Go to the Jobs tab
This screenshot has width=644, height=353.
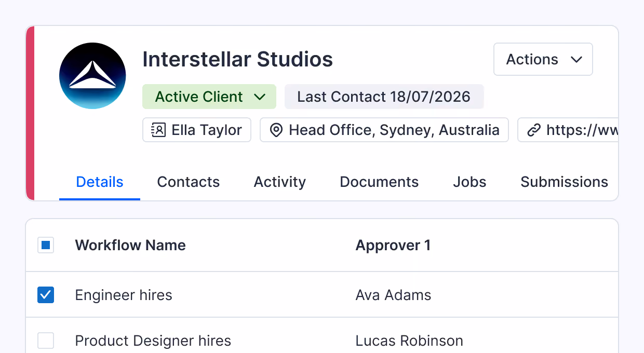click(x=469, y=182)
